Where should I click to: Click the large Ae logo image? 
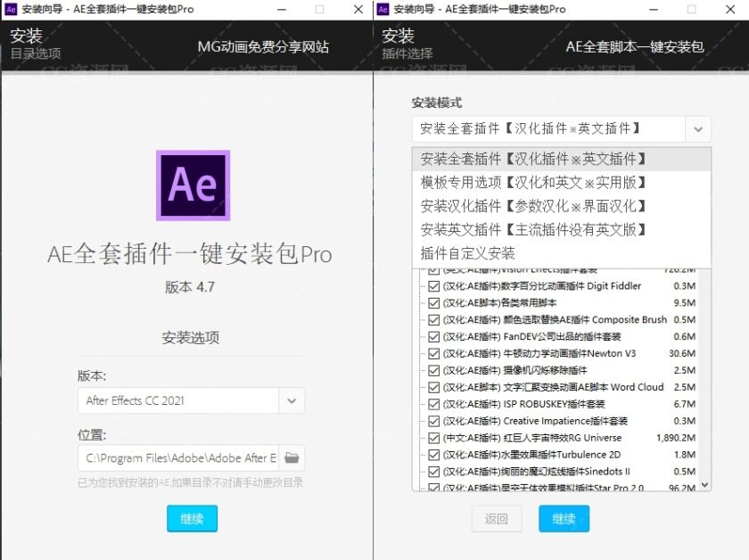[x=193, y=185]
